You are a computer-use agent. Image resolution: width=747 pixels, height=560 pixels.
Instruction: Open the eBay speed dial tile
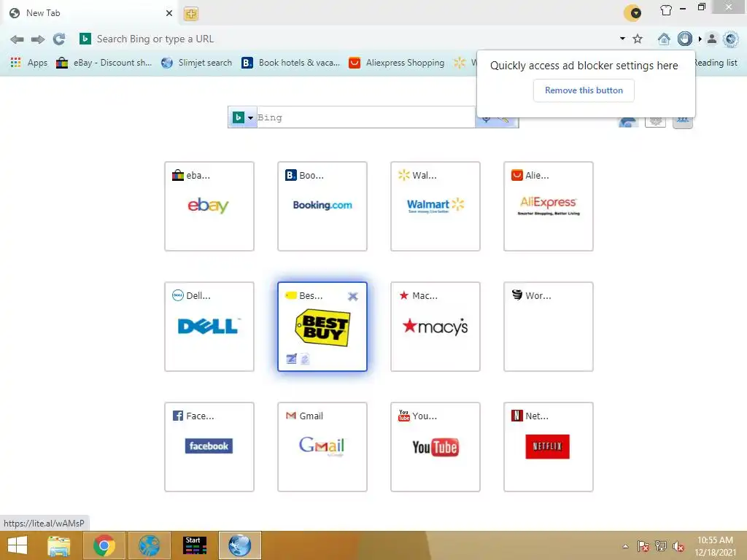click(209, 206)
